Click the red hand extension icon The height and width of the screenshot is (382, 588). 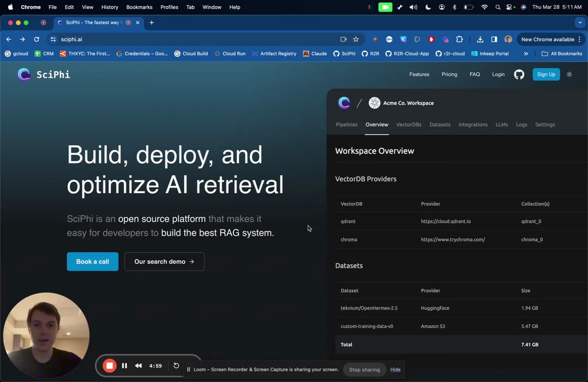pos(431,40)
